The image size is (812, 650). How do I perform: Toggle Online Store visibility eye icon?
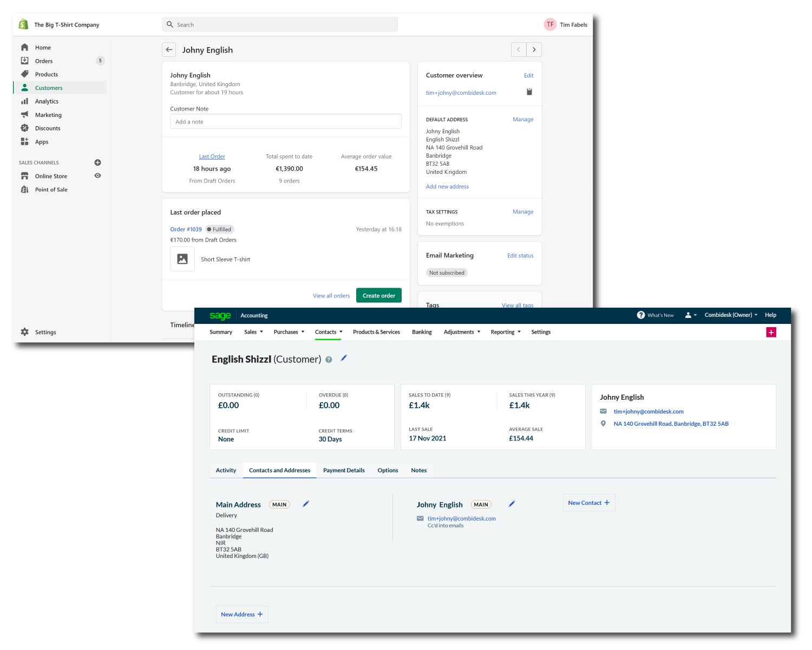tap(97, 175)
